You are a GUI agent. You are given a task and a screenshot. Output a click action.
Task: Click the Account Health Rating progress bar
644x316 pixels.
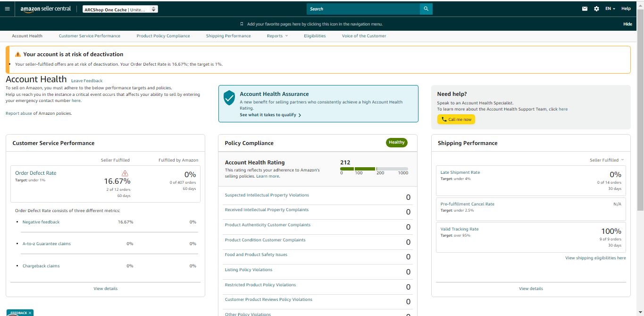pyautogui.click(x=374, y=169)
